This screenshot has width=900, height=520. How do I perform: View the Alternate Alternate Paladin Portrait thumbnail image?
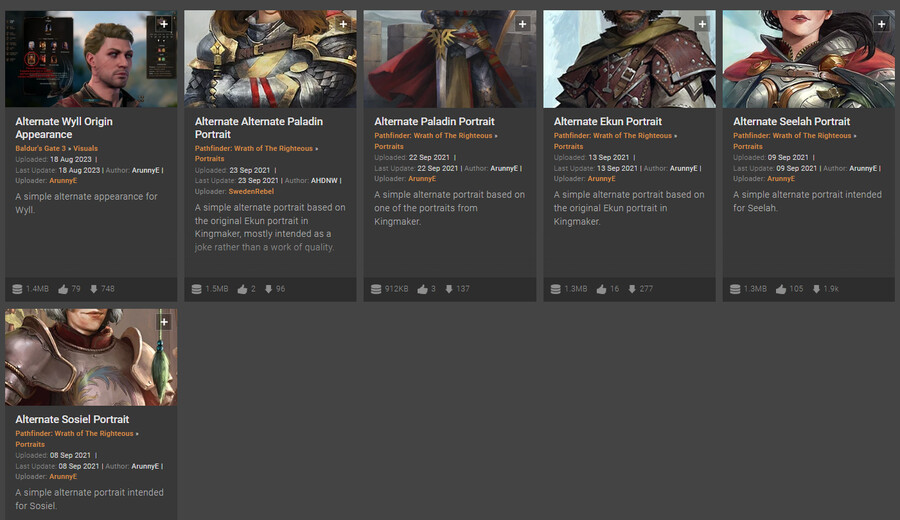coord(270,59)
